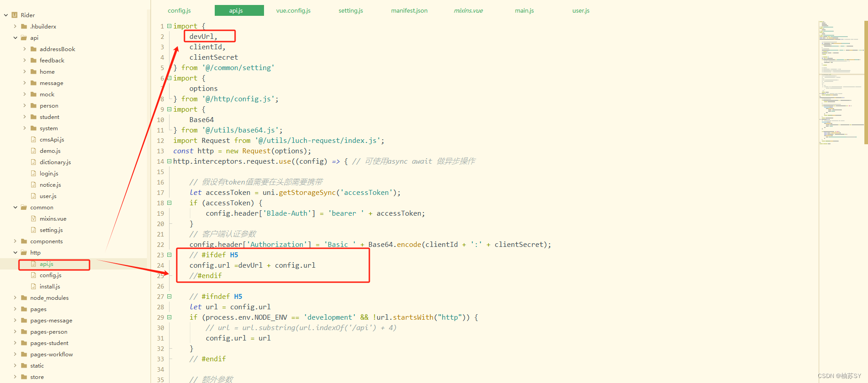Fold the import block at line 1
The image size is (868, 383).
(x=170, y=26)
